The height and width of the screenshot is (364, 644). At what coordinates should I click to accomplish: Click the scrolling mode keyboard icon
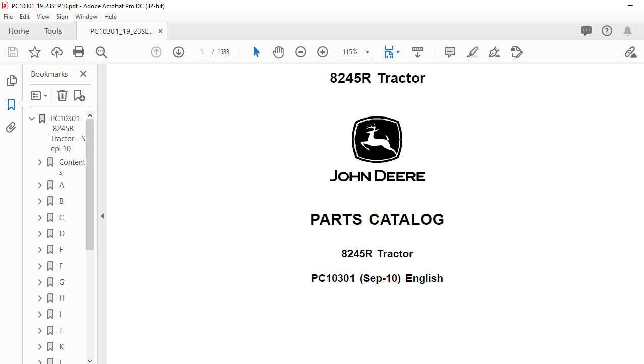(418, 52)
